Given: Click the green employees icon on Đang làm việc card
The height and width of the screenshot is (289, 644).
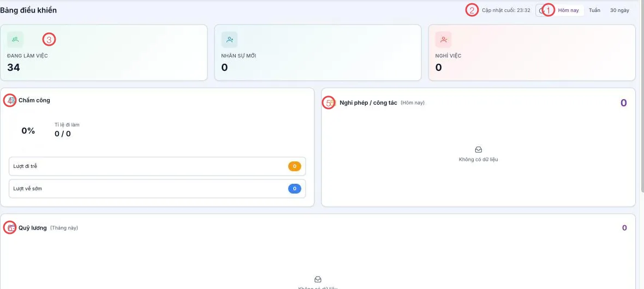Looking at the screenshot, I should 15,39.
